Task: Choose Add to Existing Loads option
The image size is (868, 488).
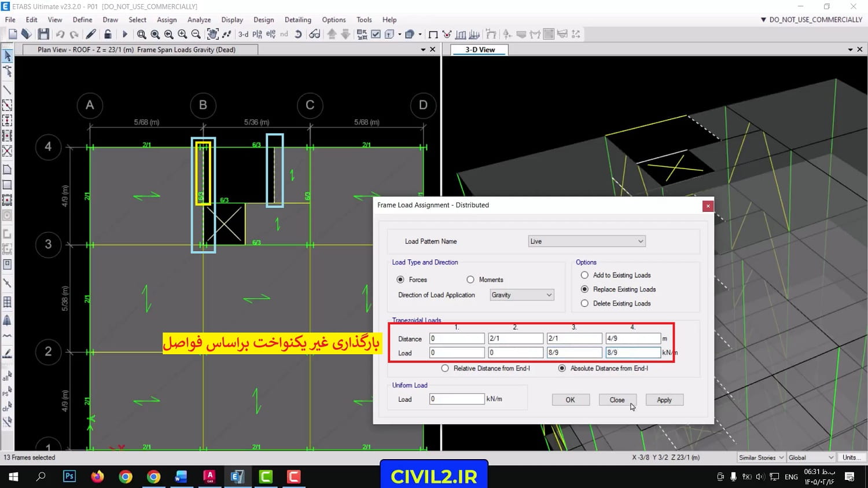Action: point(584,275)
